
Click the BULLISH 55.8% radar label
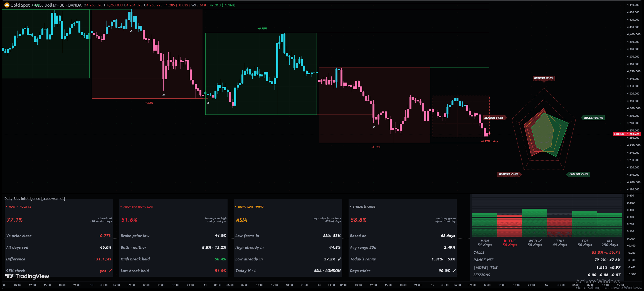point(579,174)
